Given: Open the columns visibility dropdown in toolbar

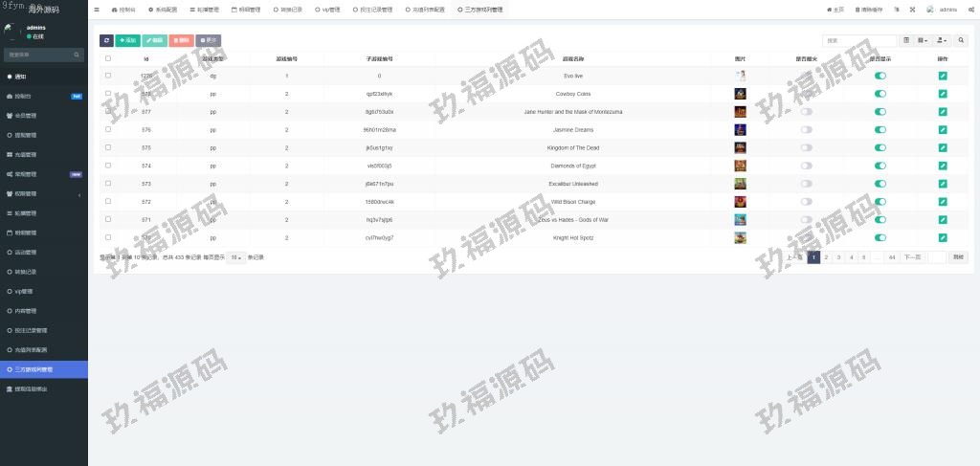Looking at the screenshot, I should click(923, 41).
